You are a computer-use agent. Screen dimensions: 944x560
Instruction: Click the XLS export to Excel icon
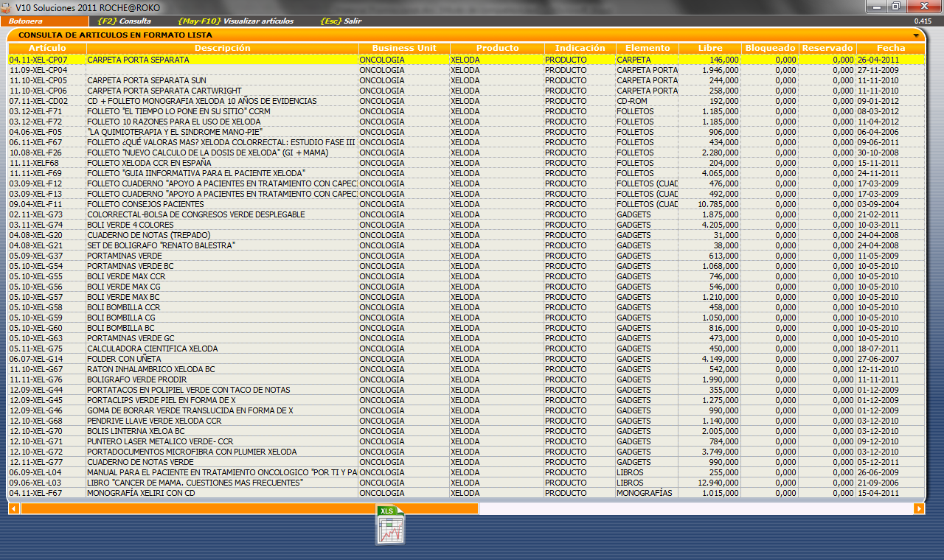(390, 525)
